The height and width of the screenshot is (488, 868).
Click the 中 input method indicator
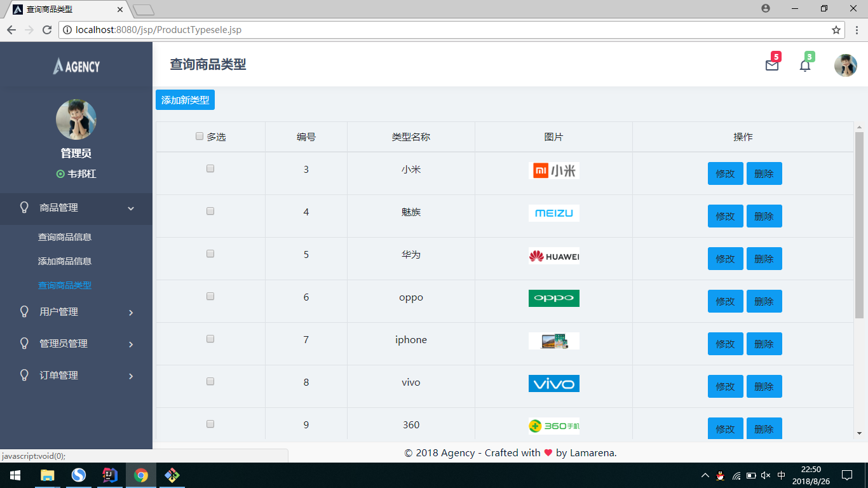pos(781,475)
